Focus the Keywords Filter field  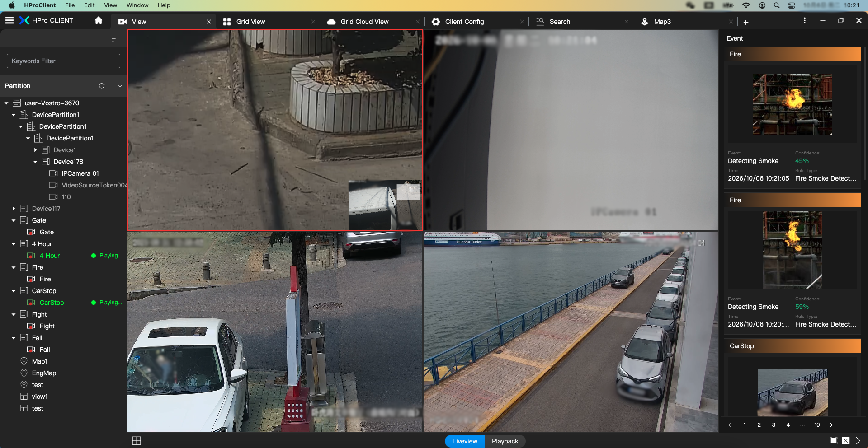tap(63, 61)
